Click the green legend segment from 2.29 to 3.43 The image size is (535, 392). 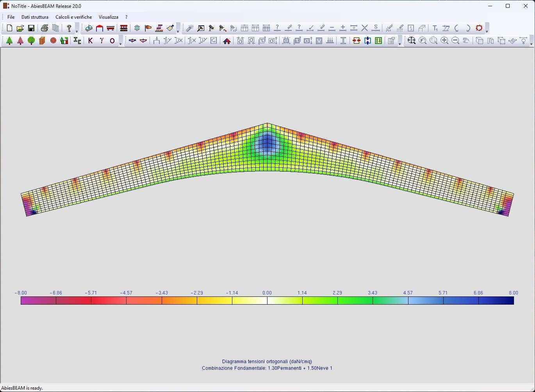[x=355, y=301]
